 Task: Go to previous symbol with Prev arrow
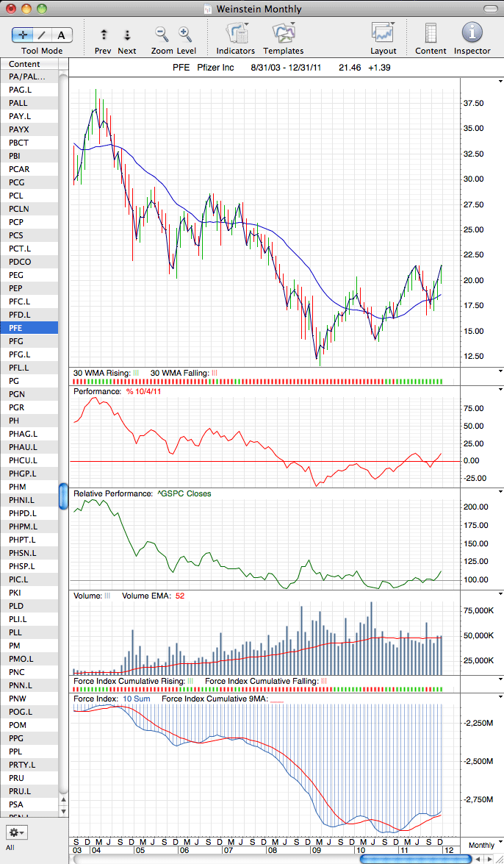click(x=103, y=35)
